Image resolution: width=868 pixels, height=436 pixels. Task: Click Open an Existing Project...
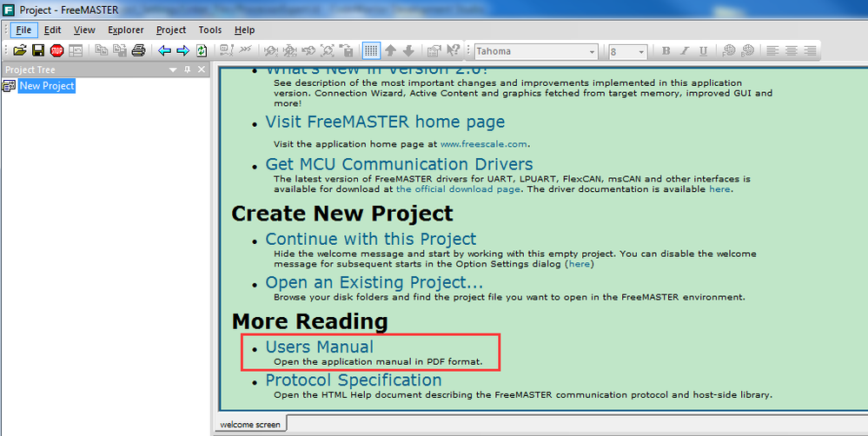coord(374,282)
